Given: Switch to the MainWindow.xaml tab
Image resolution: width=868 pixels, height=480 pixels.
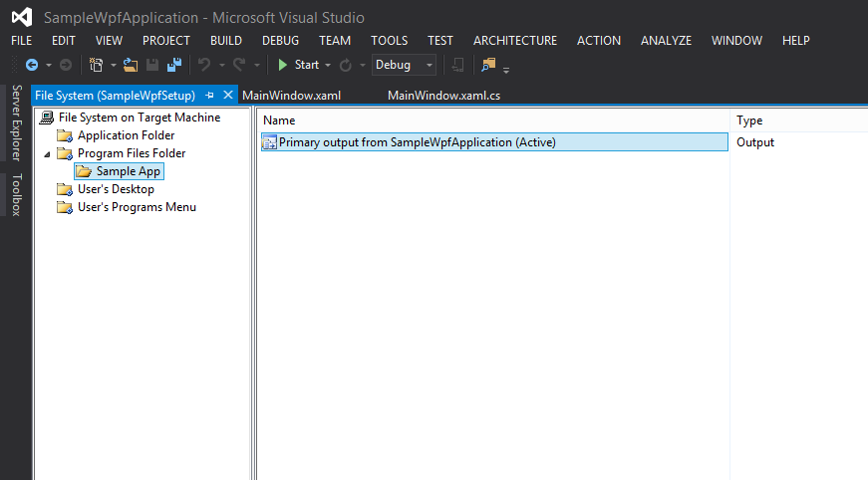Looking at the screenshot, I should (x=291, y=96).
